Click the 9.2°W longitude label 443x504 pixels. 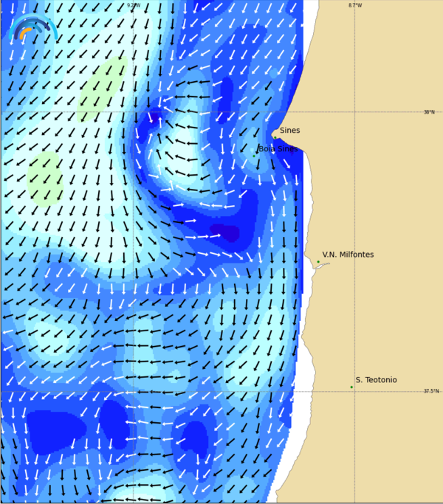click(x=133, y=5)
